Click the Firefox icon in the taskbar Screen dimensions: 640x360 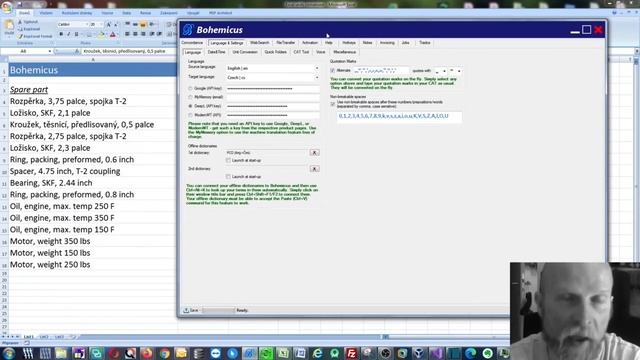click(147, 353)
